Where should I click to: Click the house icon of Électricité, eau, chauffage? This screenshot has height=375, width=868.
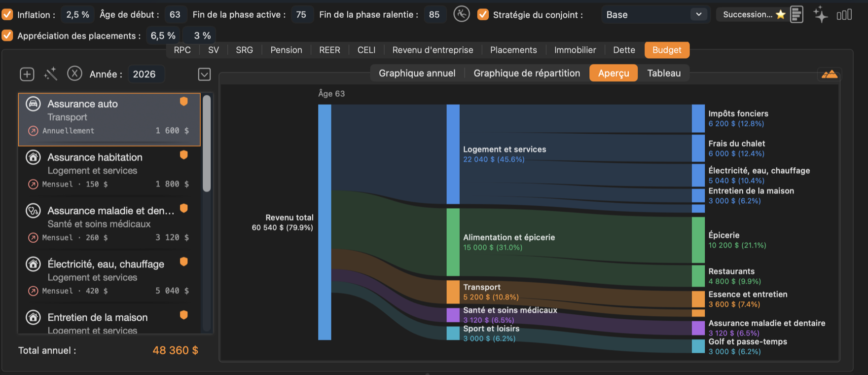point(33,264)
